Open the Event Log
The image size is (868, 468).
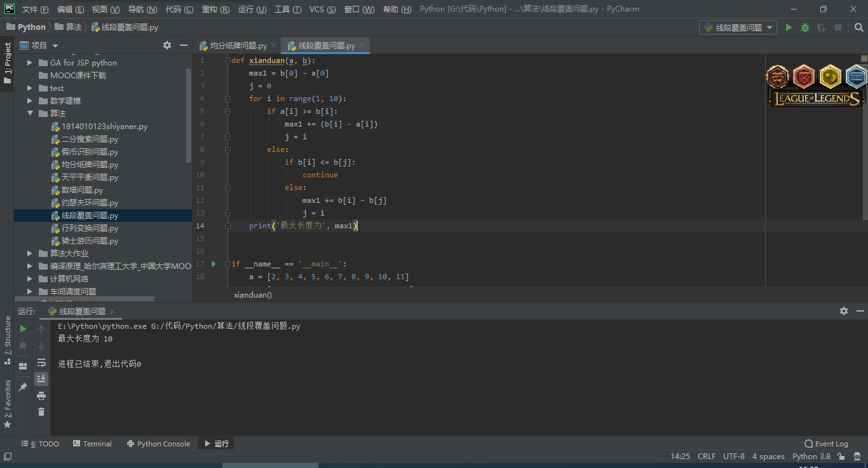pos(826,444)
